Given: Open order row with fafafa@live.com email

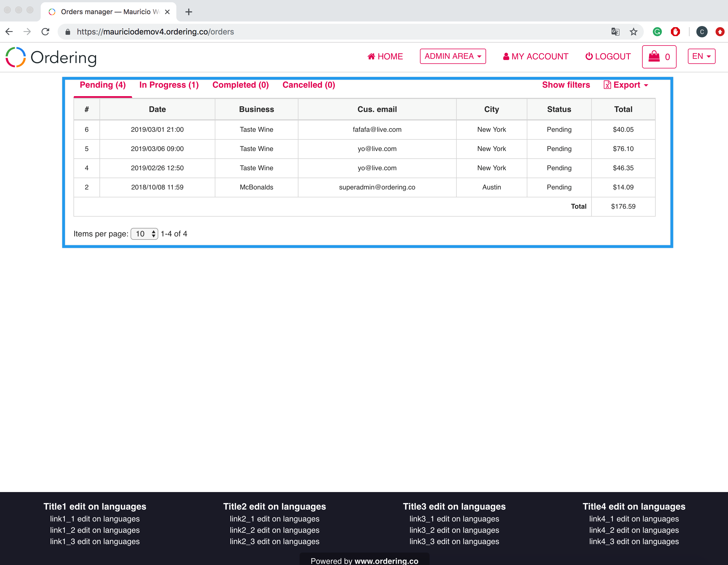Looking at the screenshot, I should coord(377,130).
